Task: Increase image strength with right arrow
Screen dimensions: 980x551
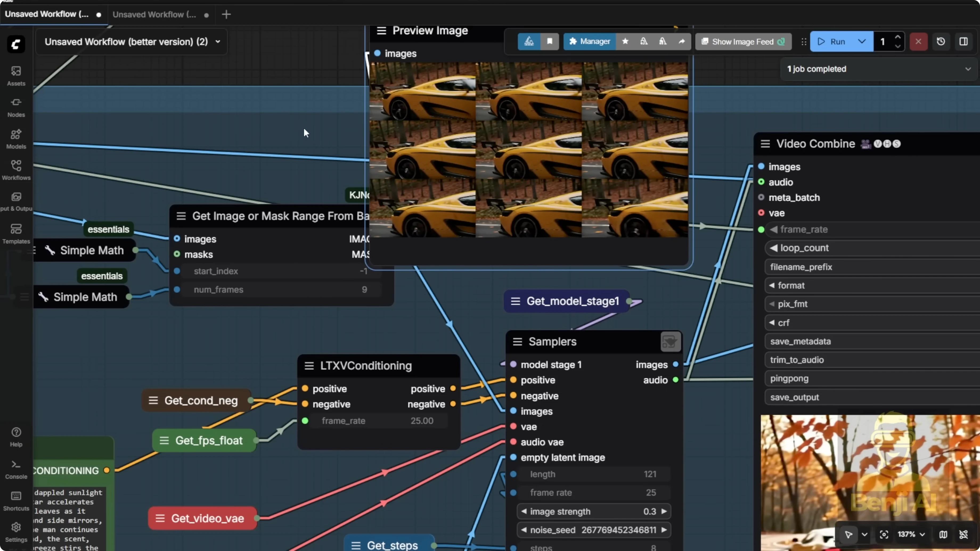Action: point(664,511)
